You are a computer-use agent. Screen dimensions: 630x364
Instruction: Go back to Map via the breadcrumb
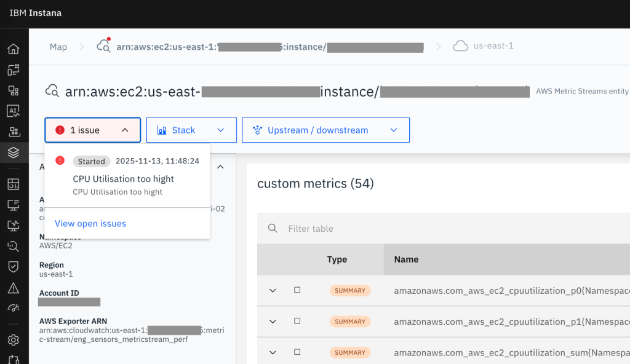coord(58,46)
